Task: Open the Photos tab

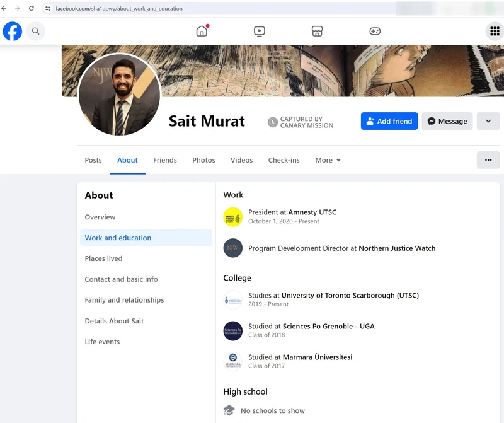Action: 203,160
